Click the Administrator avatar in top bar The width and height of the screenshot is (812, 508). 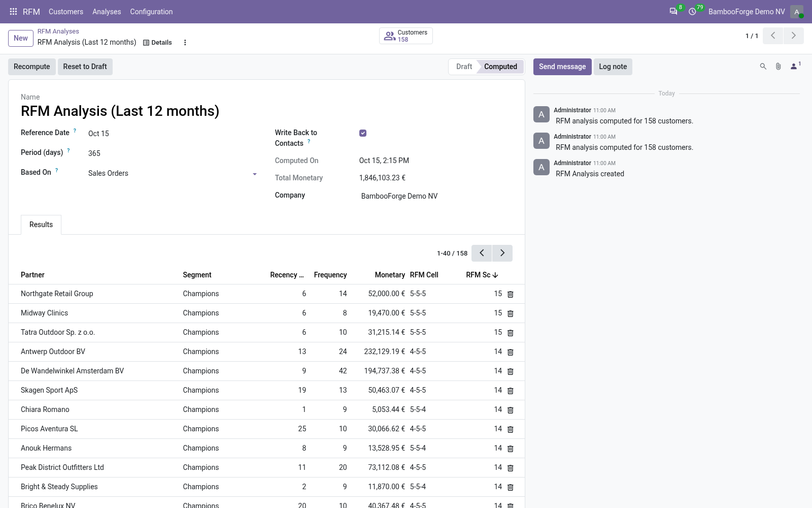797,12
